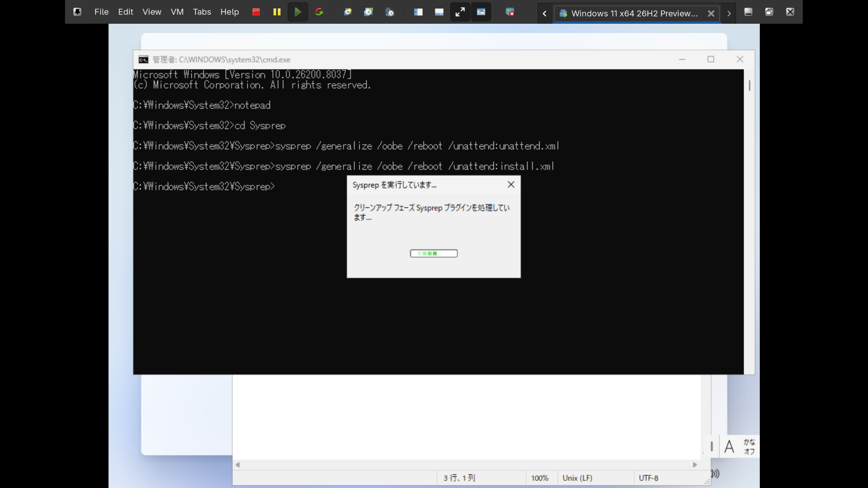Close the Sysprep progress dialog
The height and width of the screenshot is (488, 868).
click(x=511, y=184)
